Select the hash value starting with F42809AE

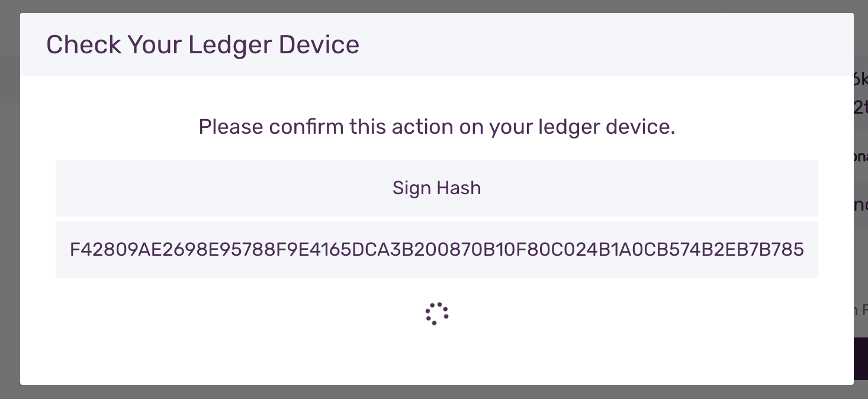pos(436,250)
